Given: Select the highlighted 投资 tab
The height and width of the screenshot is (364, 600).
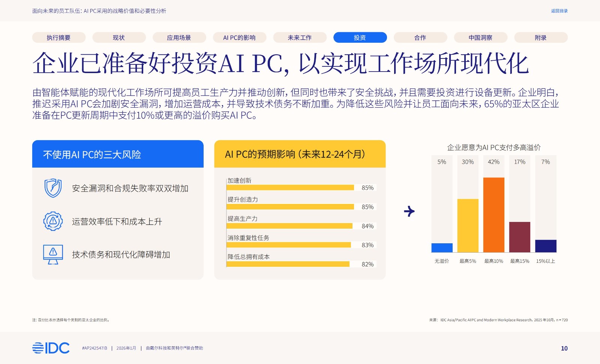Looking at the screenshot, I should tap(360, 37).
